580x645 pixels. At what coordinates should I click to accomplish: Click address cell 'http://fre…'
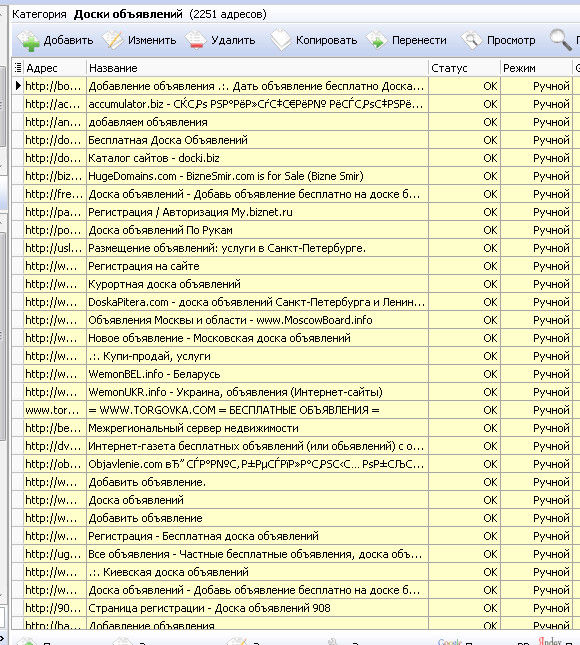(x=55, y=194)
